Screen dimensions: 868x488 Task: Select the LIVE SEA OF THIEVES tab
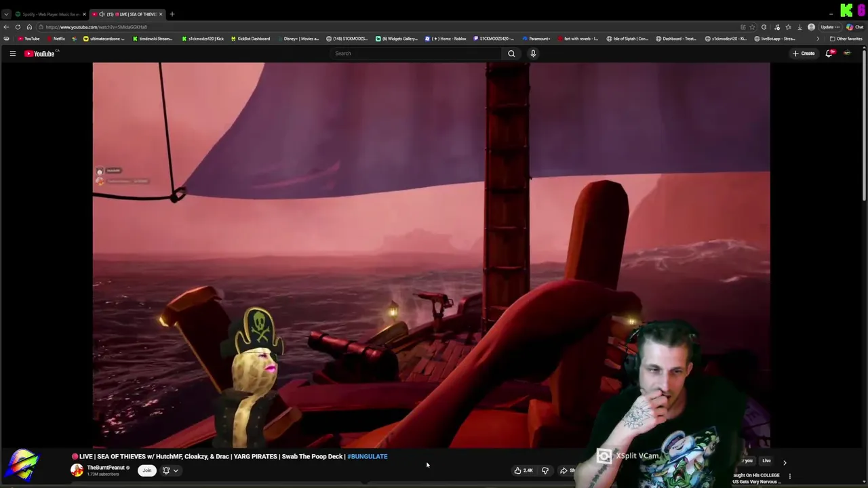129,14
